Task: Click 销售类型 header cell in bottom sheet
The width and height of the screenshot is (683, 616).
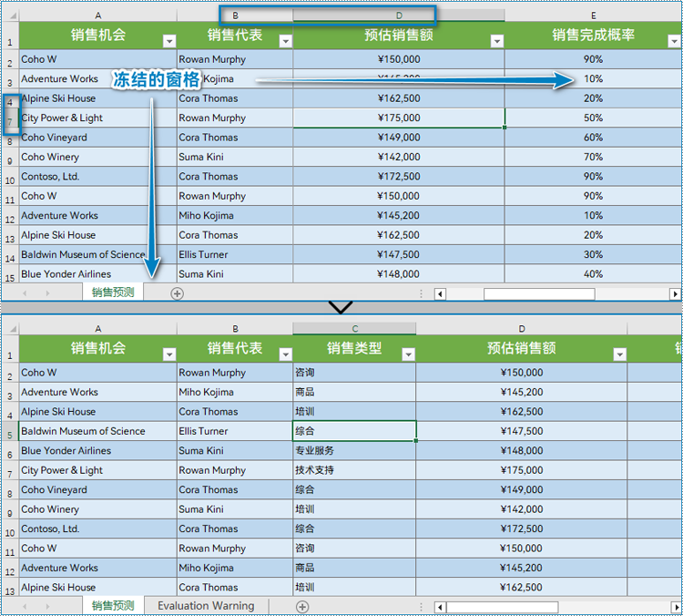Action: [x=354, y=348]
